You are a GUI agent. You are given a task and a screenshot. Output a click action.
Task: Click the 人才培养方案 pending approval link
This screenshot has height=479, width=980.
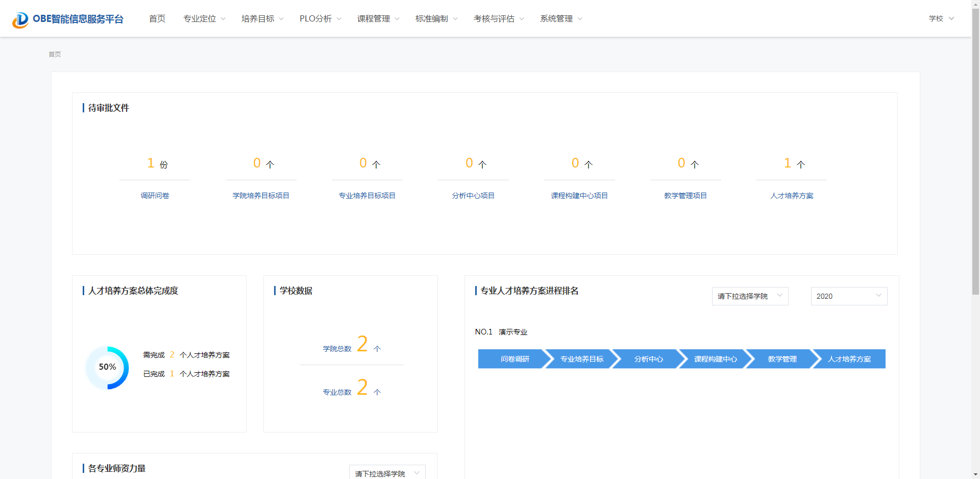click(x=792, y=196)
